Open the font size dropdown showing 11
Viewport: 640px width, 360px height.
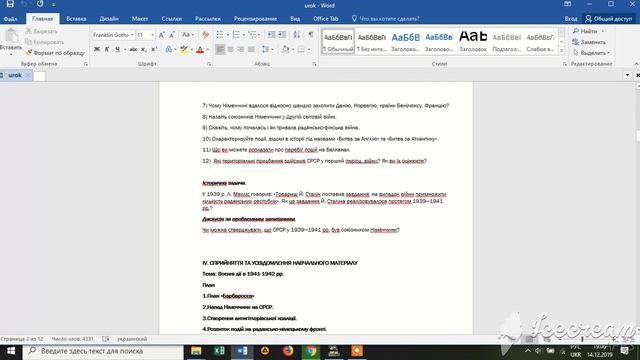(x=153, y=35)
